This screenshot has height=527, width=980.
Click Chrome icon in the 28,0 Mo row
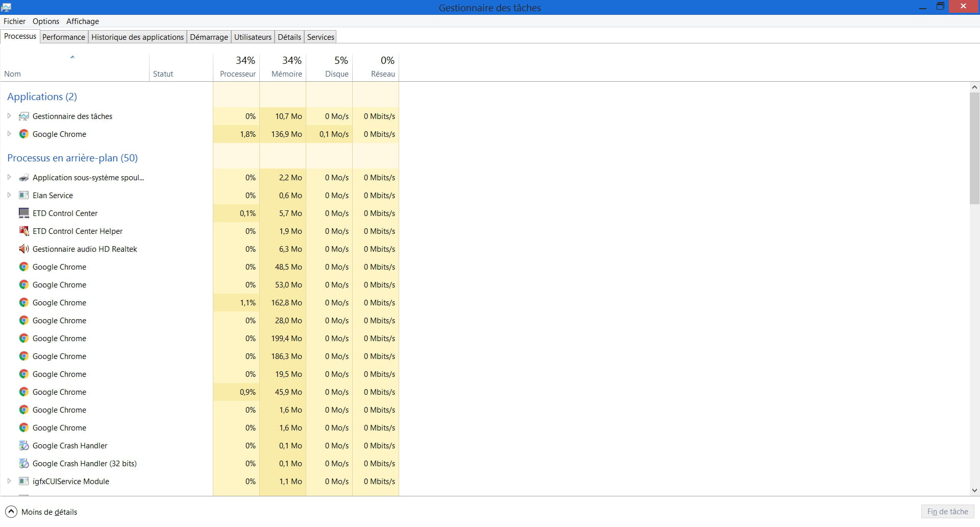23,321
